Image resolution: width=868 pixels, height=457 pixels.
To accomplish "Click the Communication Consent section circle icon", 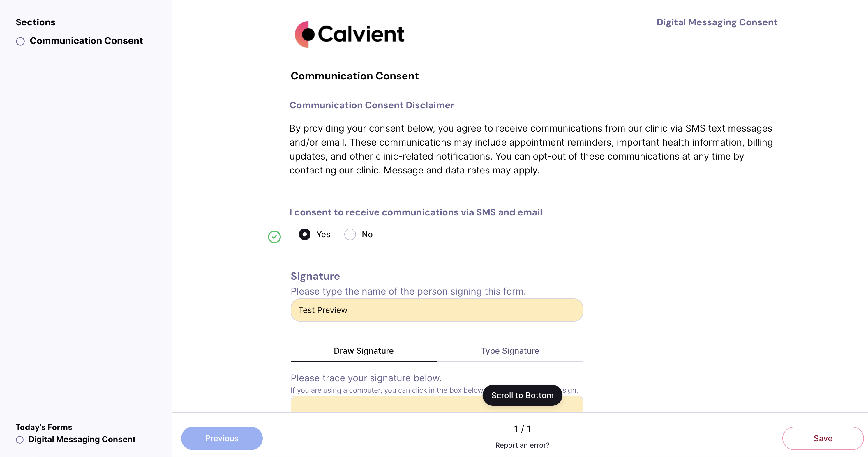I will point(21,41).
